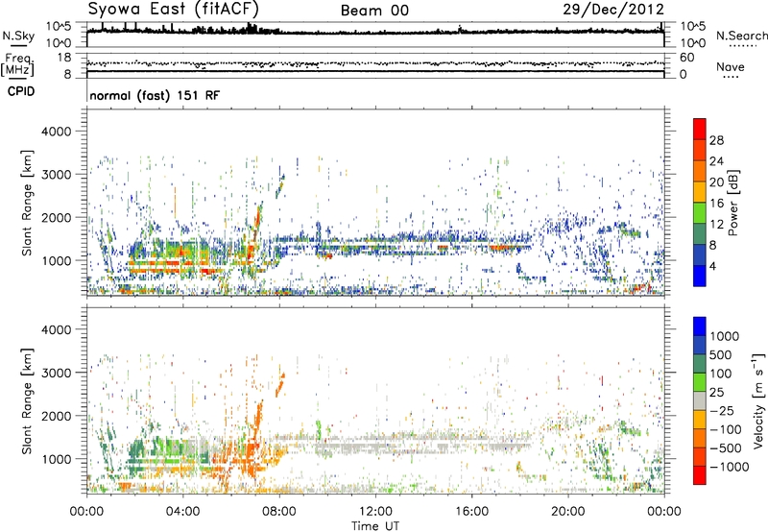Click Slant Range title of velocity panel
Screen dimensions: 768x532
click(x=27, y=400)
